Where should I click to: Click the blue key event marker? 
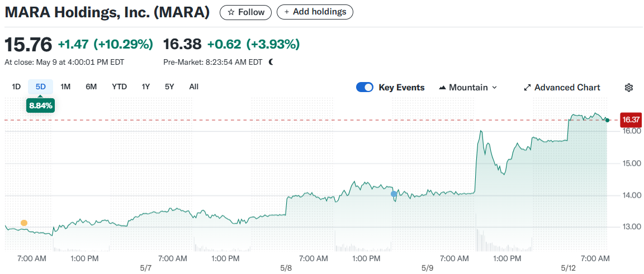click(394, 194)
